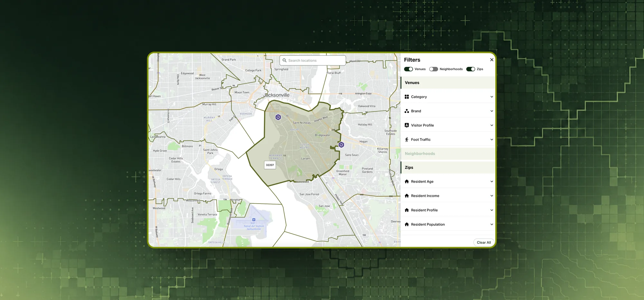Expand the Resident Population chevron

point(492,224)
